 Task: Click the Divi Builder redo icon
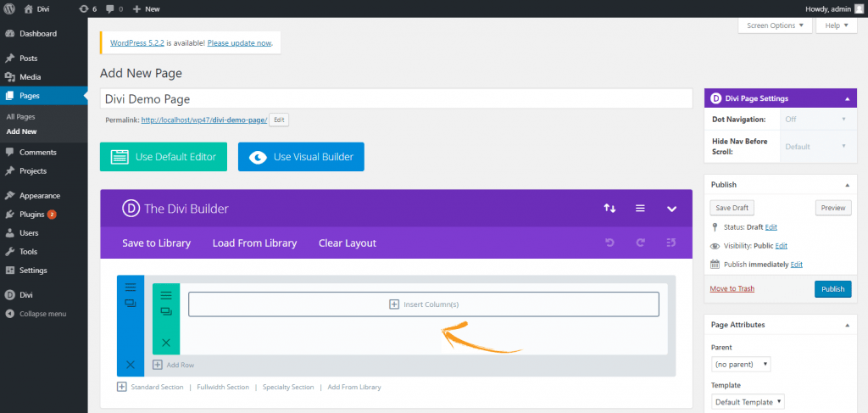(x=641, y=243)
